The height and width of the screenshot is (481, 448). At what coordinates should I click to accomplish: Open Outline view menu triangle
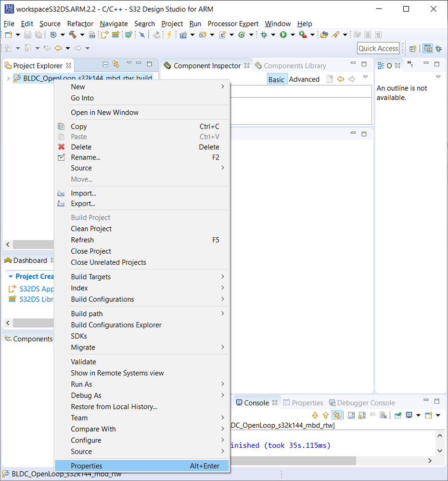tap(438, 77)
